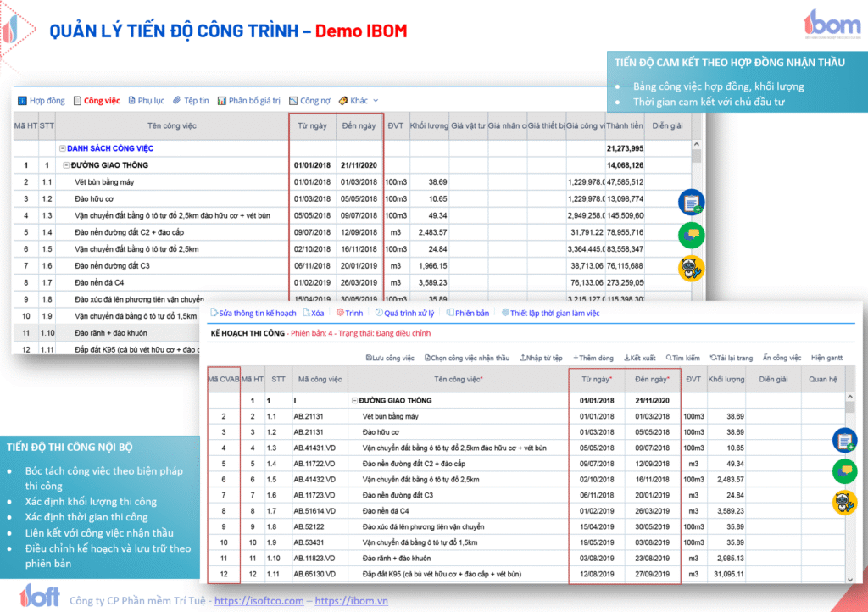Screen dimensions: 868x612
Task: Switch to the Hợp đồng tab
Action: click(x=42, y=101)
